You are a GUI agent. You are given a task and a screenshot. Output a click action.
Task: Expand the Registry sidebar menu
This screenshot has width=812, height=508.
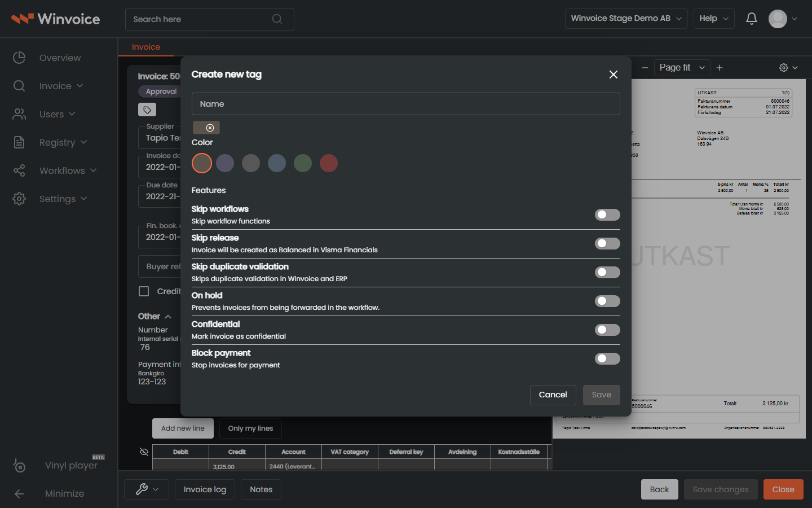coord(83,142)
